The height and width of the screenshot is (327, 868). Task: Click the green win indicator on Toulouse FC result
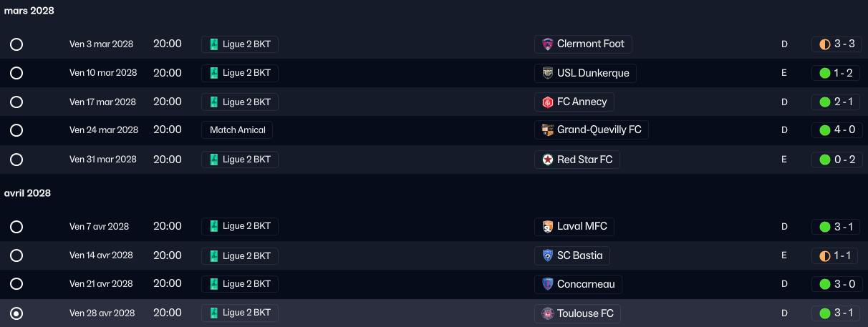(824, 313)
